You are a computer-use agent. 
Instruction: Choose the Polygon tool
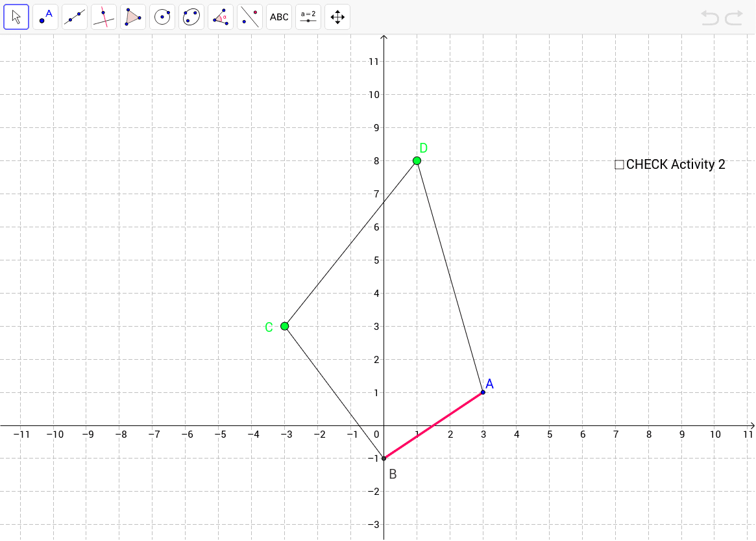point(133,17)
